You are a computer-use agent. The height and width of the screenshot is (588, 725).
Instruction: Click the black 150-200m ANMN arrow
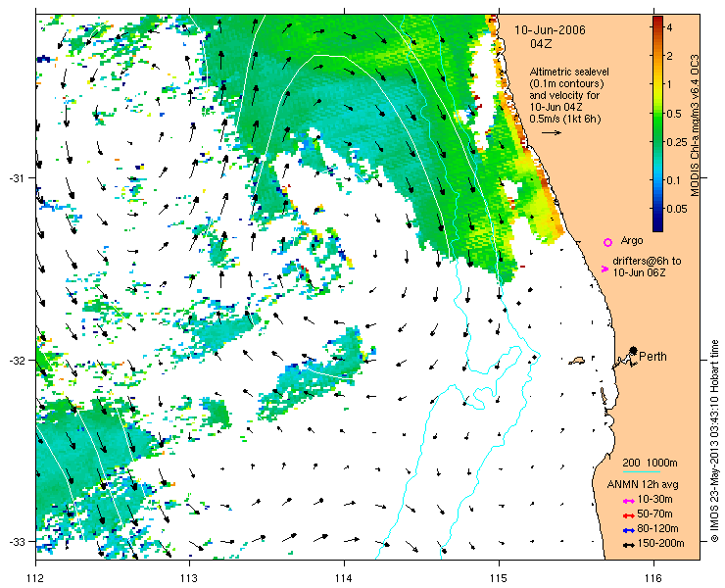628,546
